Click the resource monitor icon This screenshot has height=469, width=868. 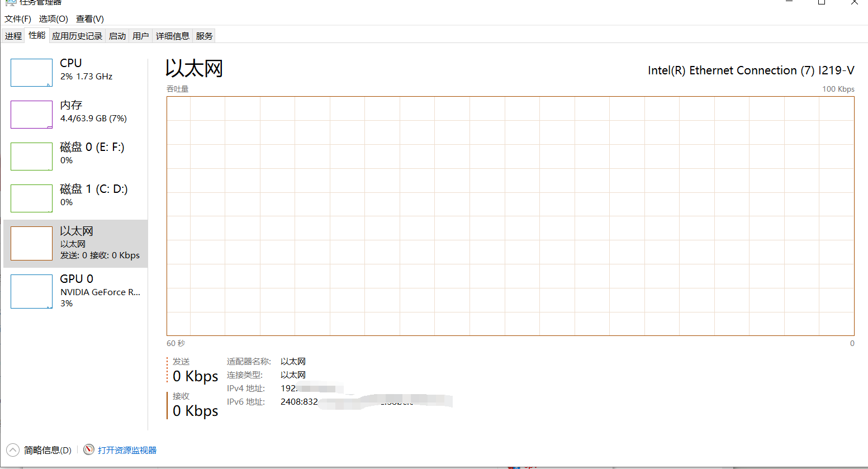point(89,450)
